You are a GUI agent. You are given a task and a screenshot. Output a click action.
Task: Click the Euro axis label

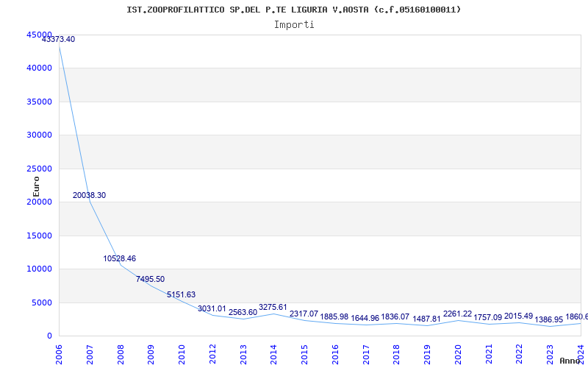coord(36,186)
